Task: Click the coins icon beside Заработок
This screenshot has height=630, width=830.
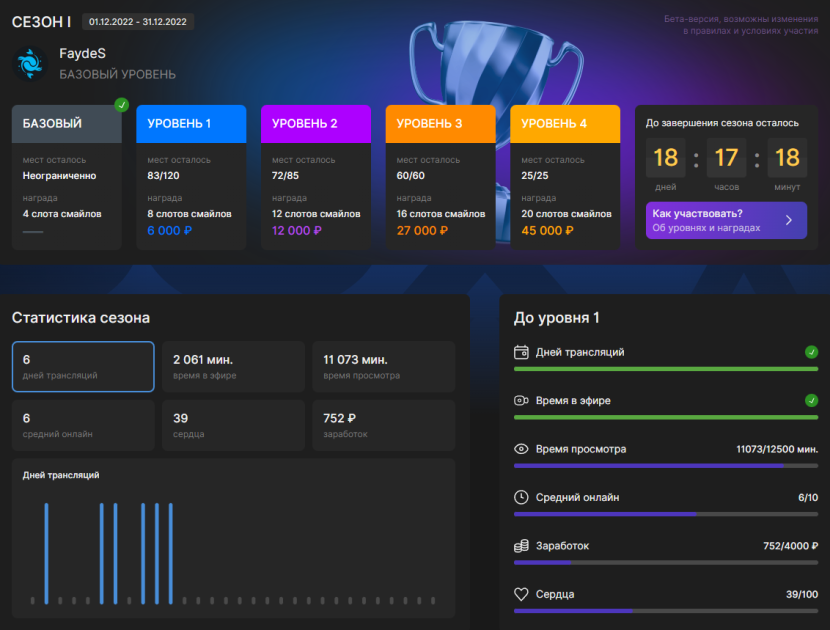Action: pos(521,546)
